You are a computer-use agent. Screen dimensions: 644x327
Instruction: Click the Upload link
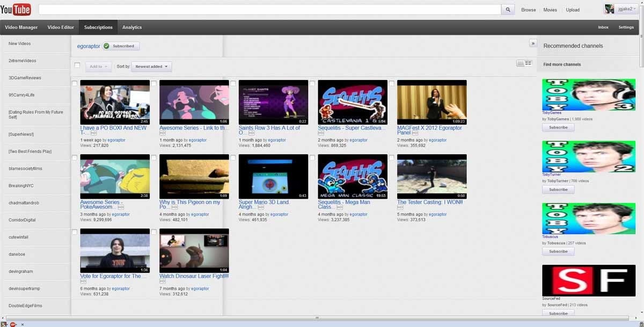point(573,10)
